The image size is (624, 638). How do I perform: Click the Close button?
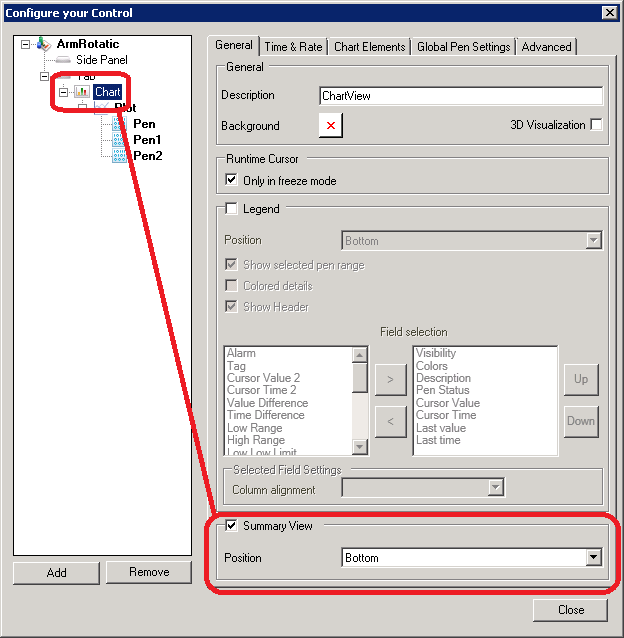tap(571, 610)
